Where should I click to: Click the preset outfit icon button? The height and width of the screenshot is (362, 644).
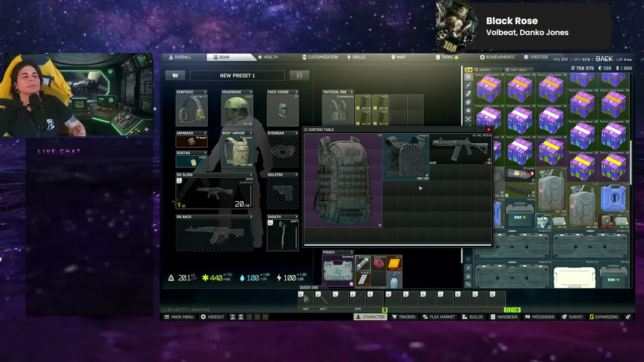pyautogui.click(x=176, y=75)
